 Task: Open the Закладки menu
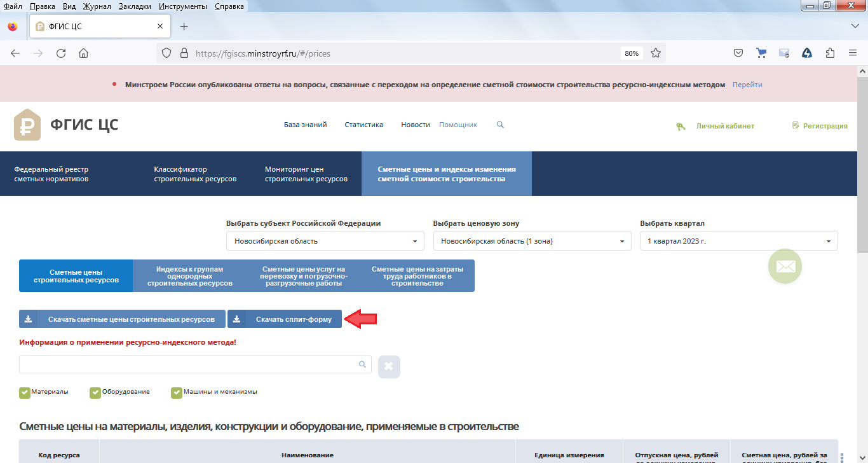tap(136, 6)
